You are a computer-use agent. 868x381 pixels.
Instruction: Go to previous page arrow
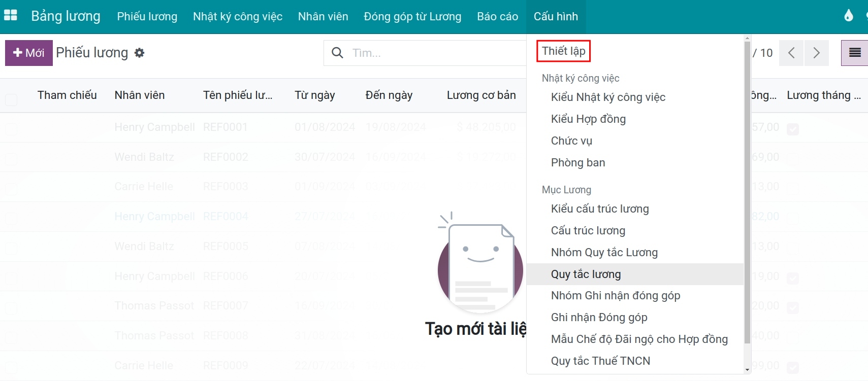pos(791,53)
